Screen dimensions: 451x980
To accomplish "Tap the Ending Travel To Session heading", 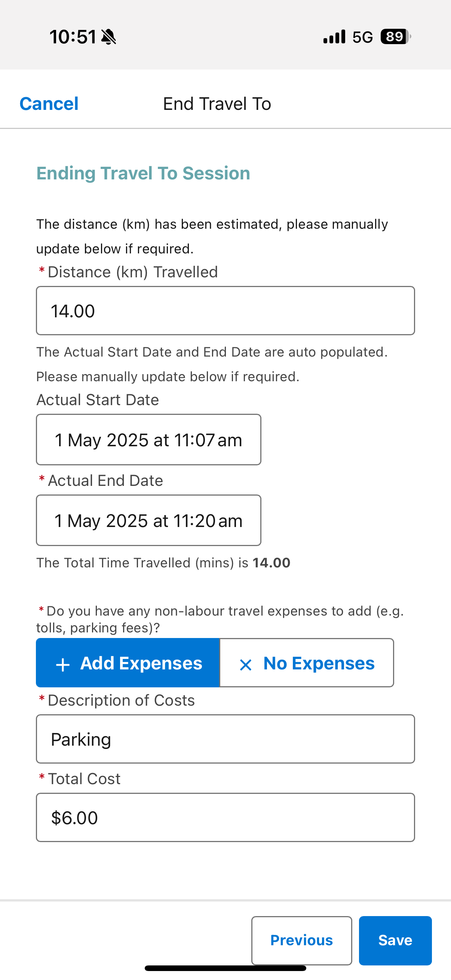I will tap(143, 173).
